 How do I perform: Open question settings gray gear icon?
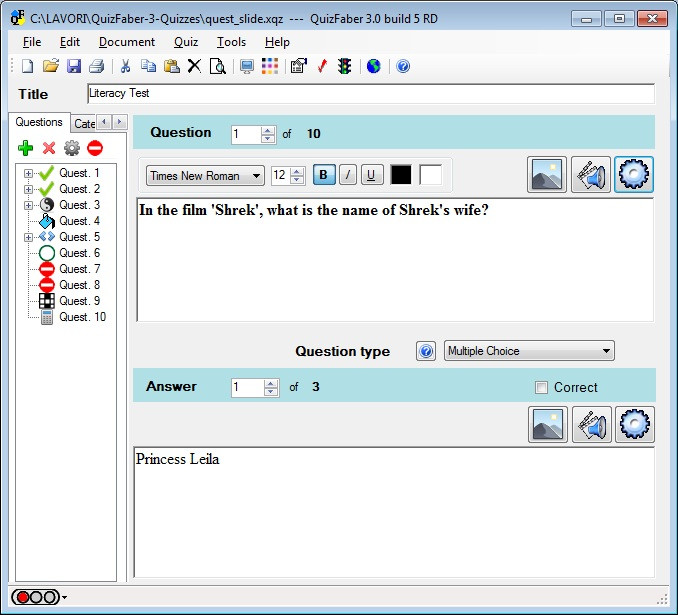72,148
